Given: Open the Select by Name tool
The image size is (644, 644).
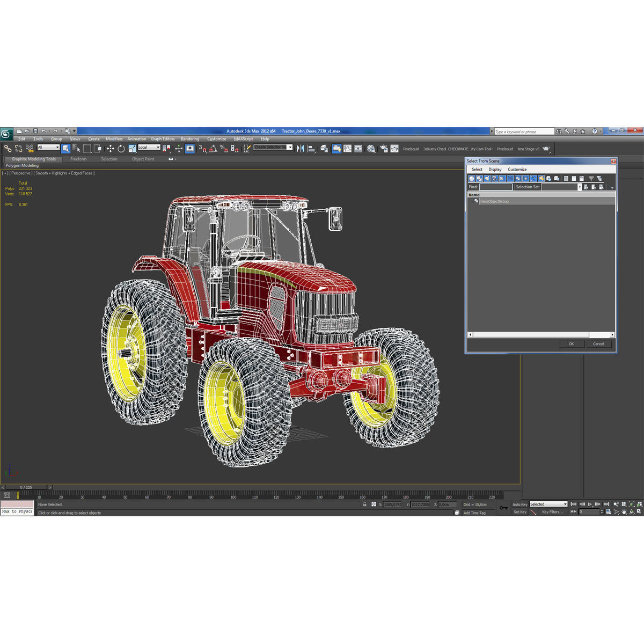Looking at the screenshot, I should 76,149.
